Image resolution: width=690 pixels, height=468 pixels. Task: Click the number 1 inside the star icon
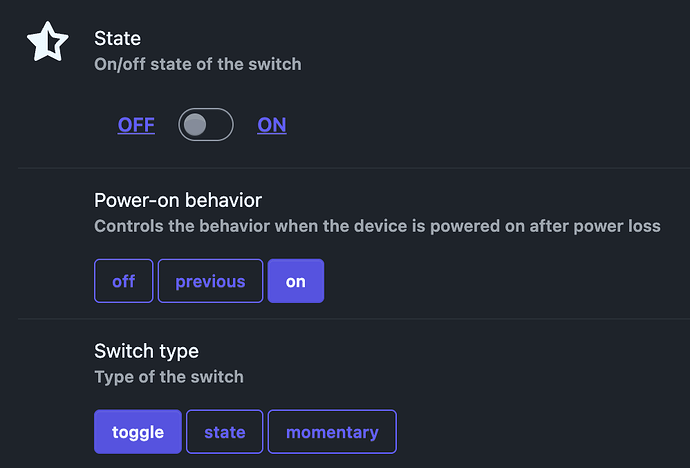(x=48, y=44)
